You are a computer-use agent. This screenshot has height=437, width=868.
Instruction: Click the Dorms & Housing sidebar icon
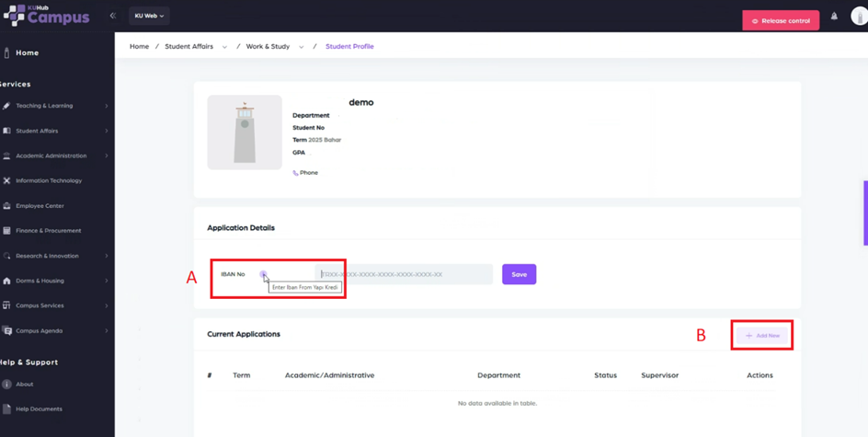[6, 281]
